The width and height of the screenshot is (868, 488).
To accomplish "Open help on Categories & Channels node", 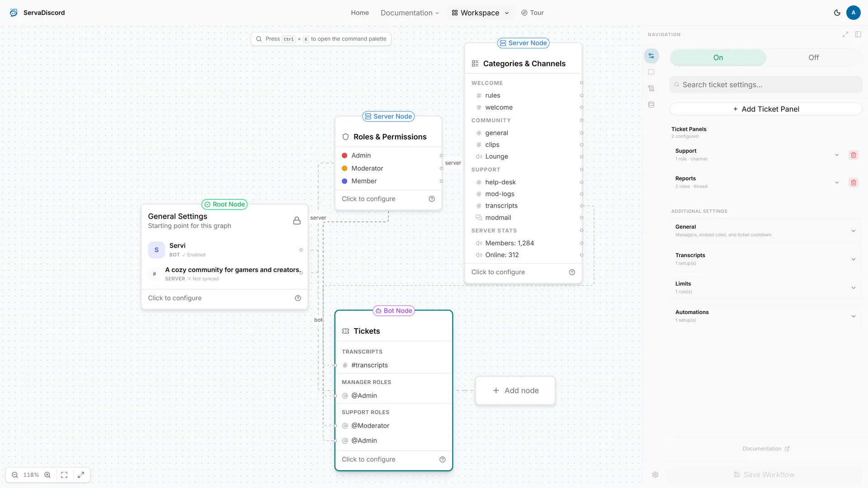I will click(x=572, y=272).
